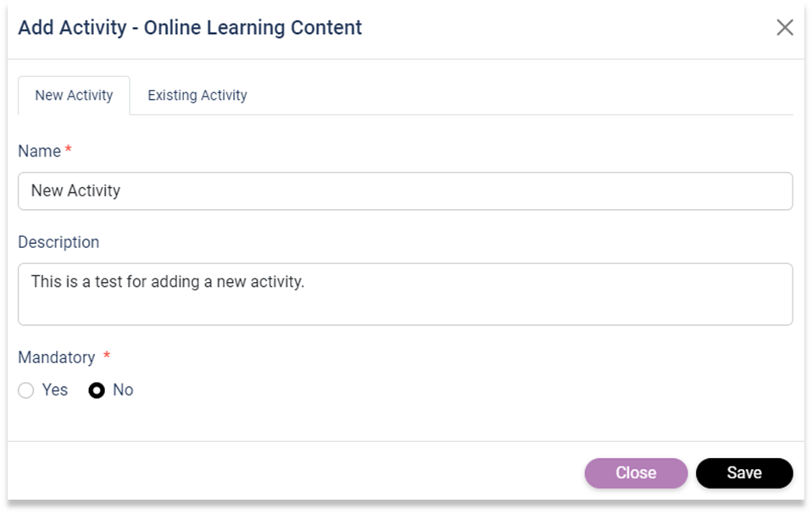The image size is (812, 514).
Task: Click the Description field label
Action: pyautogui.click(x=58, y=242)
